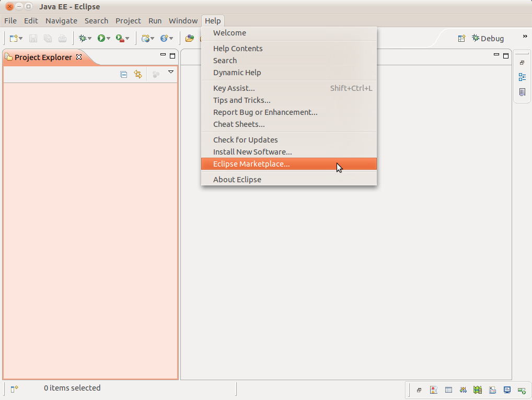Click the Run External Tools icon
Screen dimensions: 532x400
click(120, 38)
